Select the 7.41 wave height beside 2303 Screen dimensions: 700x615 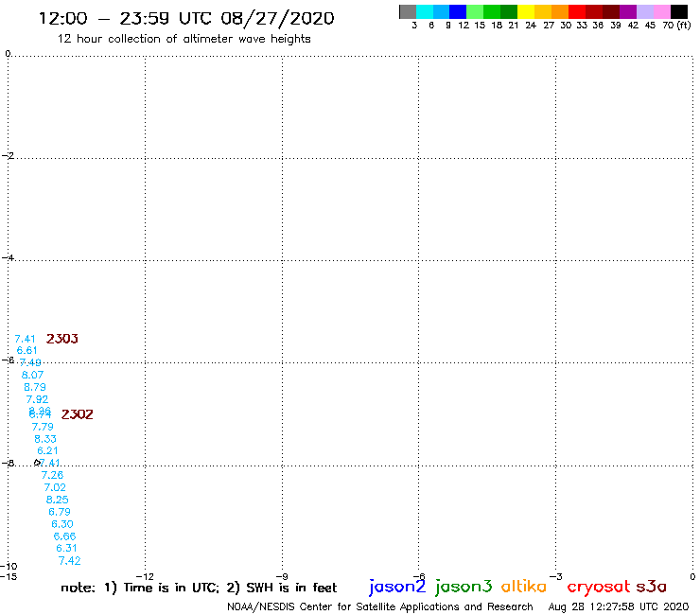point(25,339)
